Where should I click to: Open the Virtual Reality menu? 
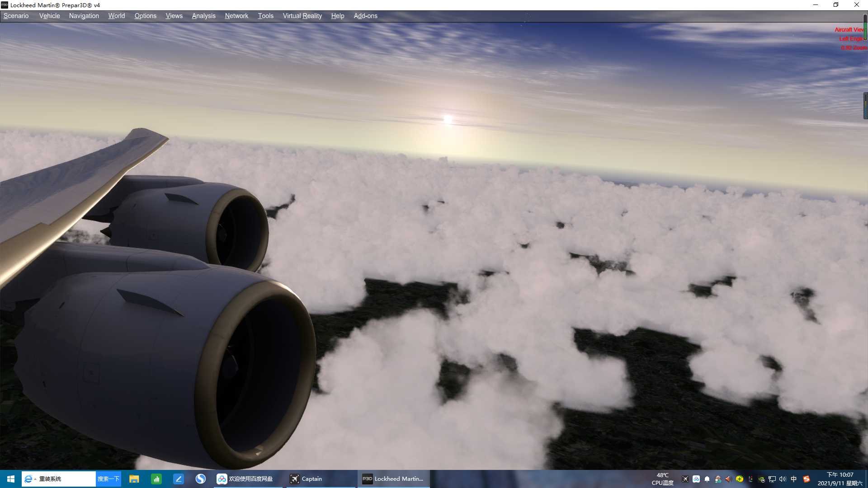(302, 16)
